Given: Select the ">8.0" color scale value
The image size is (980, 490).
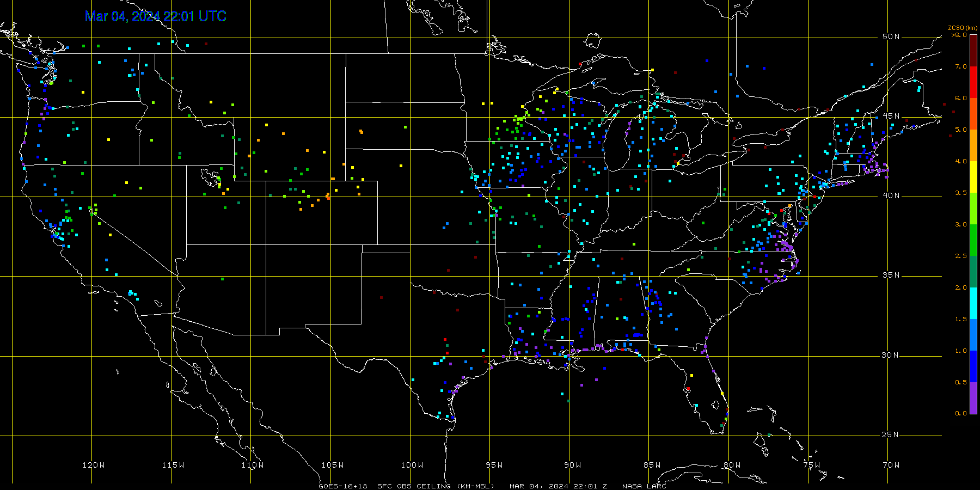Looking at the screenshot, I should 959,35.
